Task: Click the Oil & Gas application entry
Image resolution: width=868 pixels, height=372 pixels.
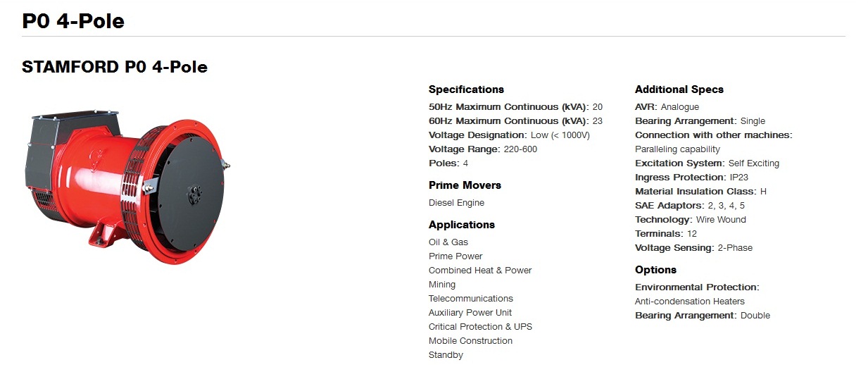Action: tap(448, 242)
